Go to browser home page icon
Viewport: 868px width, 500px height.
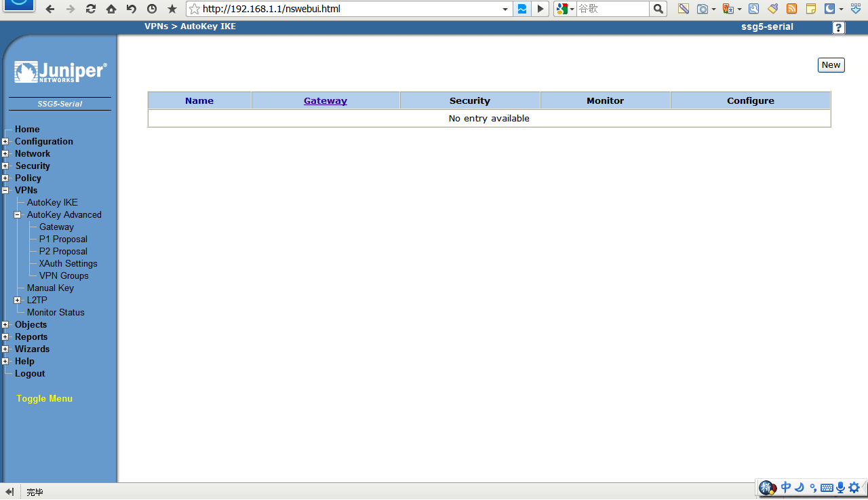pyautogui.click(x=111, y=9)
